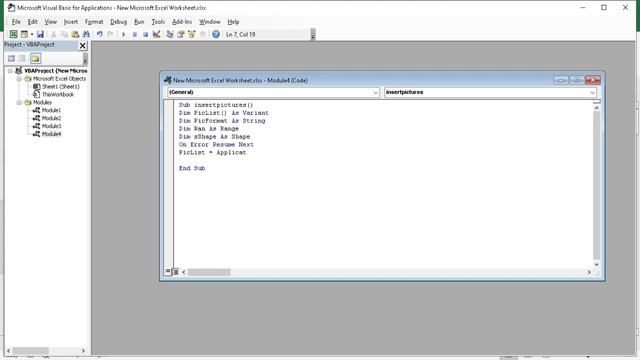Screen dimensions: 640x360
Task: Click the Reset stop icon
Action: point(145,34)
